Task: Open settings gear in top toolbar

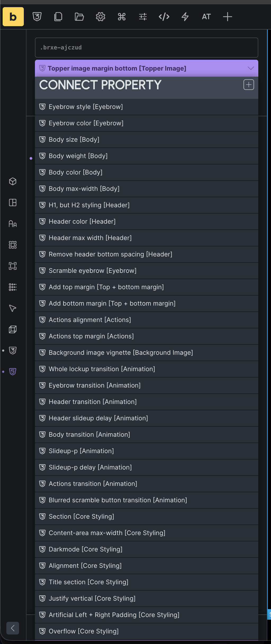Action: click(x=100, y=17)
